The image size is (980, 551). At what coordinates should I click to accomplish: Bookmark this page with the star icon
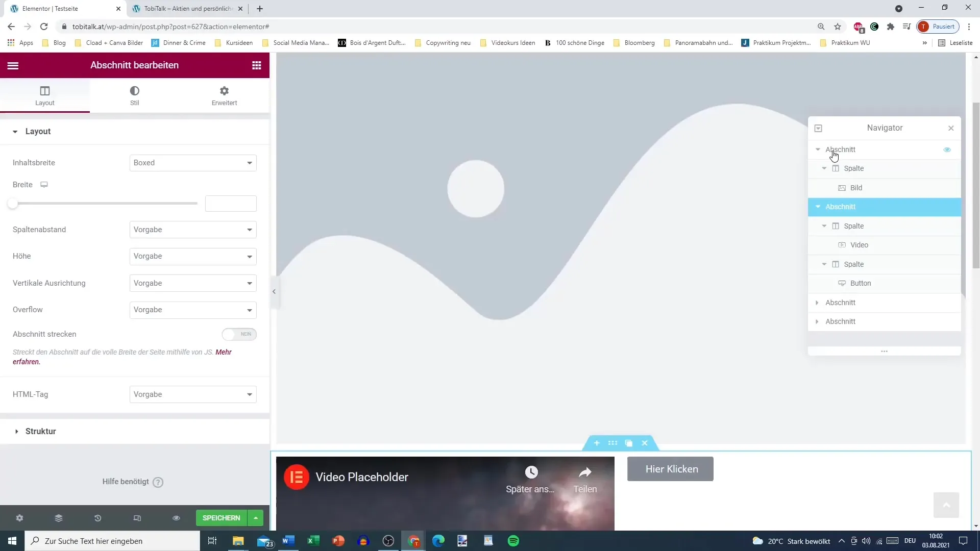pos(838,27)
